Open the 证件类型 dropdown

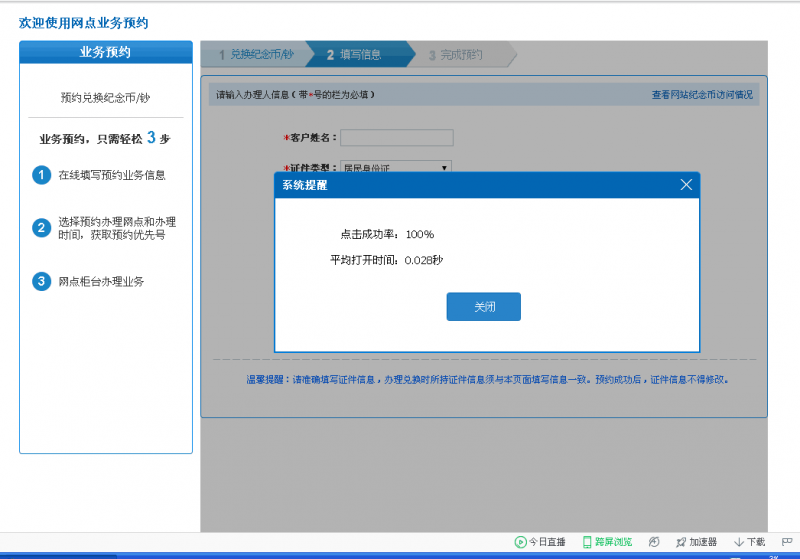click(x=396, y=168)
